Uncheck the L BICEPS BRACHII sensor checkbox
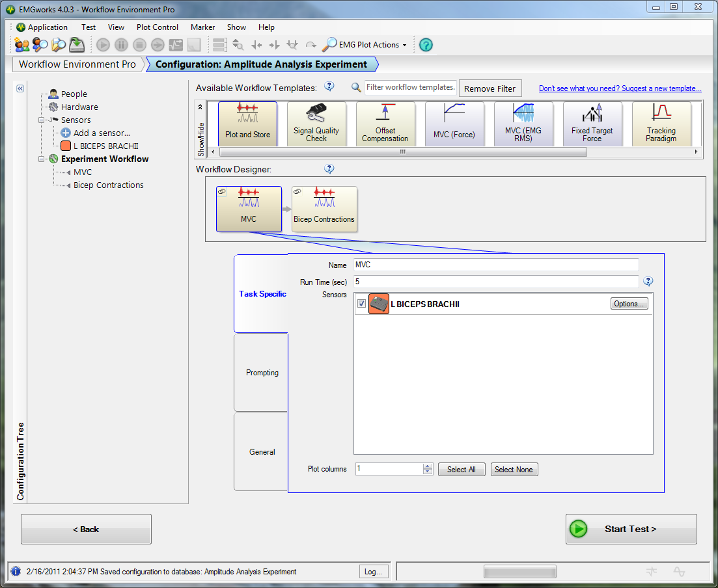 pyautogui.click(x=361, y=304)
